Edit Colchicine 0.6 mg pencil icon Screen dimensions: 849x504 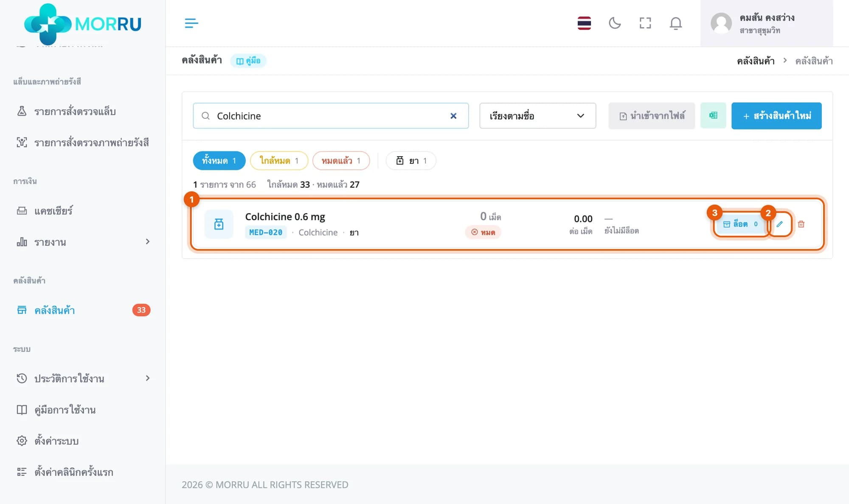coord(780,224)
